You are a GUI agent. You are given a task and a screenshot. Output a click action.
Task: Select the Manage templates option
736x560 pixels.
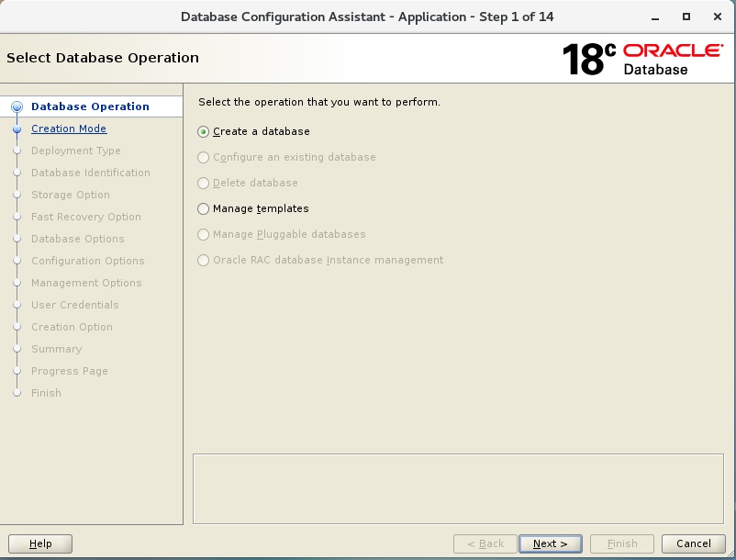click(203, 208)
